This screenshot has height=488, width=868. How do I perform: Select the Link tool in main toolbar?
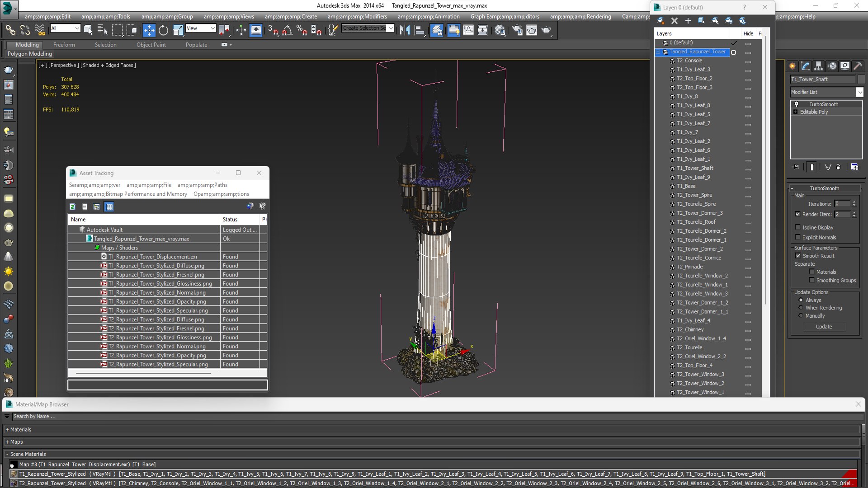10,30
